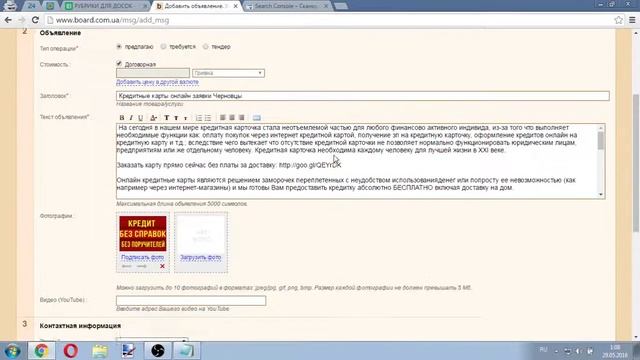
Task: Go back with the browser back arrow
Action: tap(8, 20)
